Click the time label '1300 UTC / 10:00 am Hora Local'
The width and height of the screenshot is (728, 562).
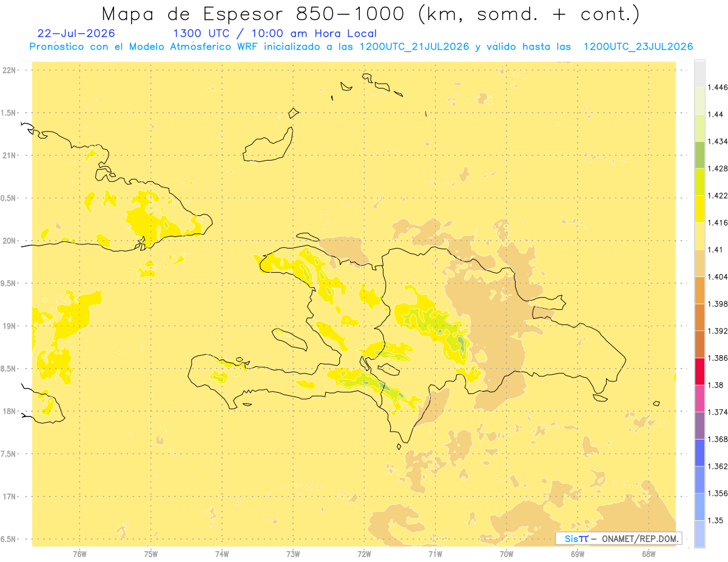pyautogui.click(x=275, y=33)
